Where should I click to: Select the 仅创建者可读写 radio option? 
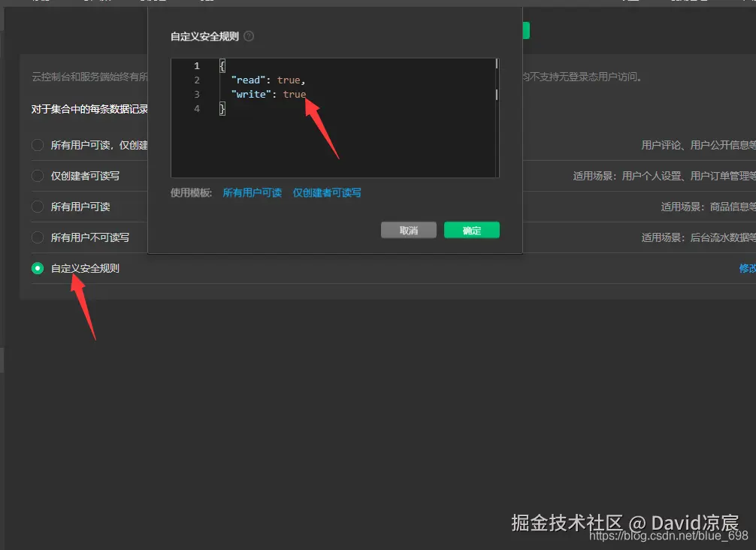tap(37, 175)
